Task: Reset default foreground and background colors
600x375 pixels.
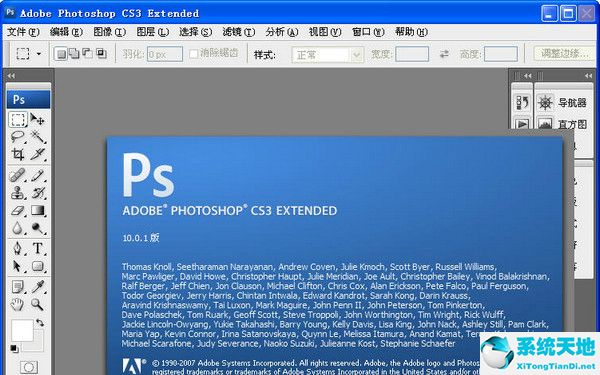Action: [x=14, y=349]
